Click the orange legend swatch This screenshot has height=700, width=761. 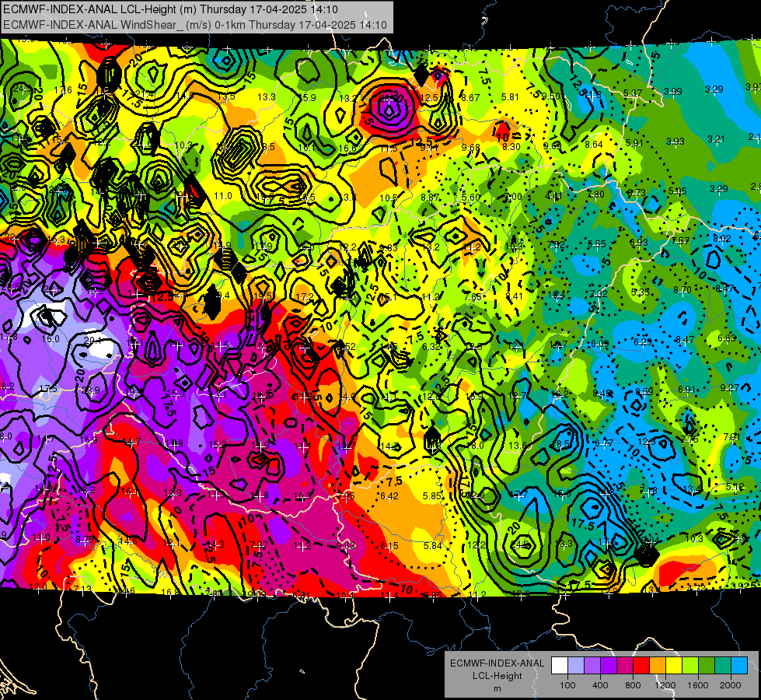pyautogui.click(x=657, y=666)
